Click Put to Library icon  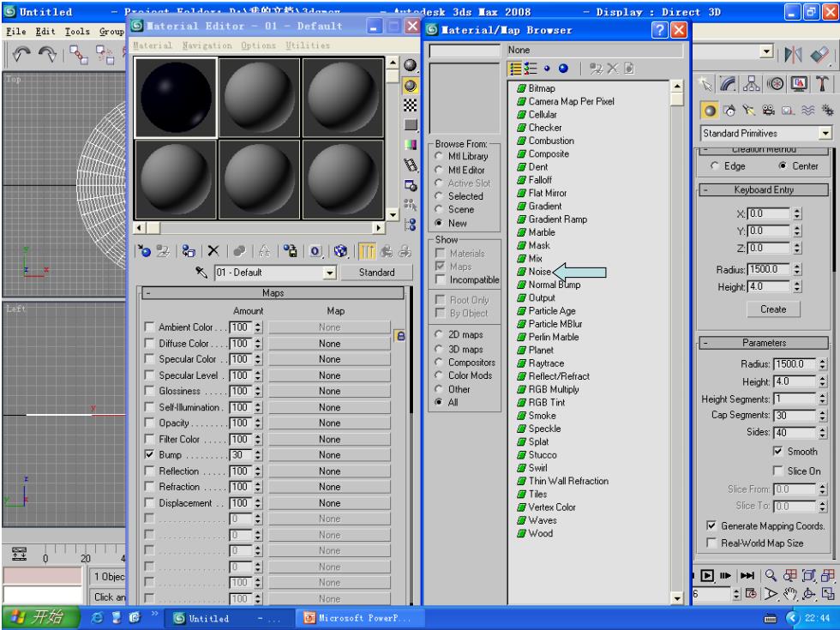click(x=290, y=250)
